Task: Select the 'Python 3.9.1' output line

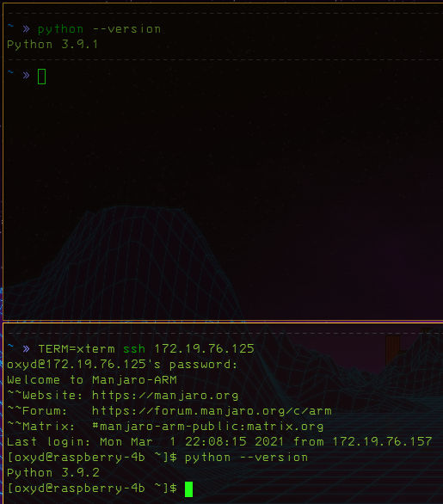Action: (x=52, y=45)
